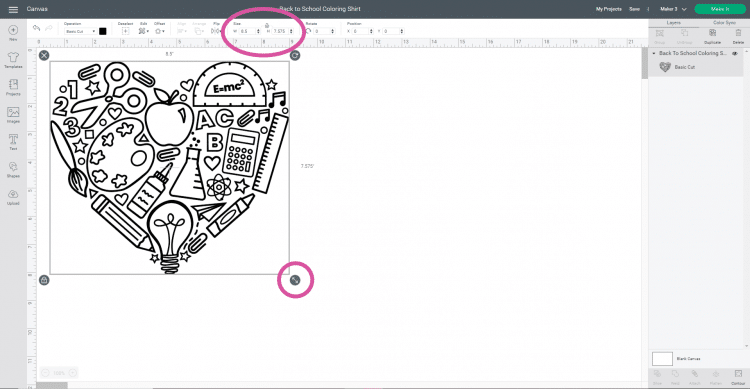Click the Duplicate icon
The image size is (750, 389).
pos(712,33)
